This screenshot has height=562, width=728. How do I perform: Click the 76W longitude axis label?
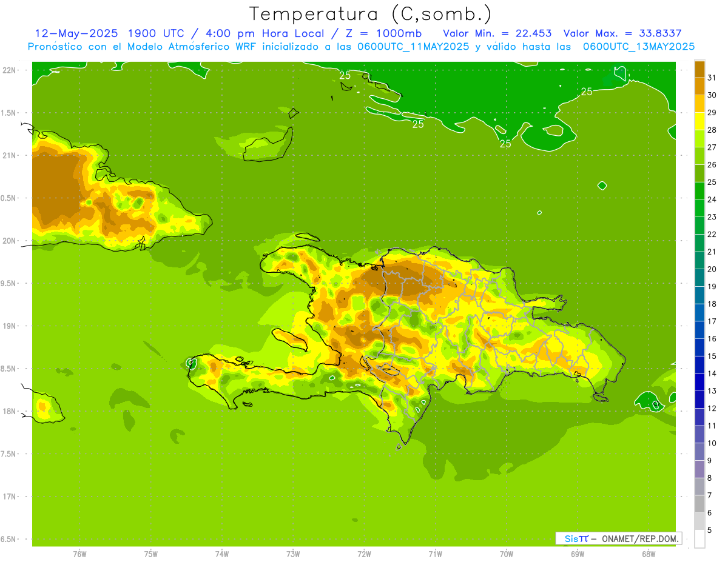coord(79,554)
